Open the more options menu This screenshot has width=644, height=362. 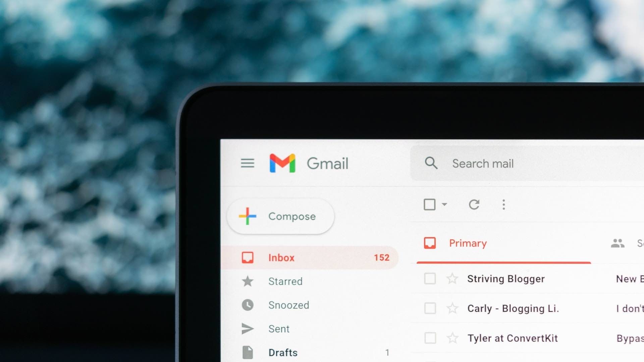pyautogui.click(x=503, y=204)
